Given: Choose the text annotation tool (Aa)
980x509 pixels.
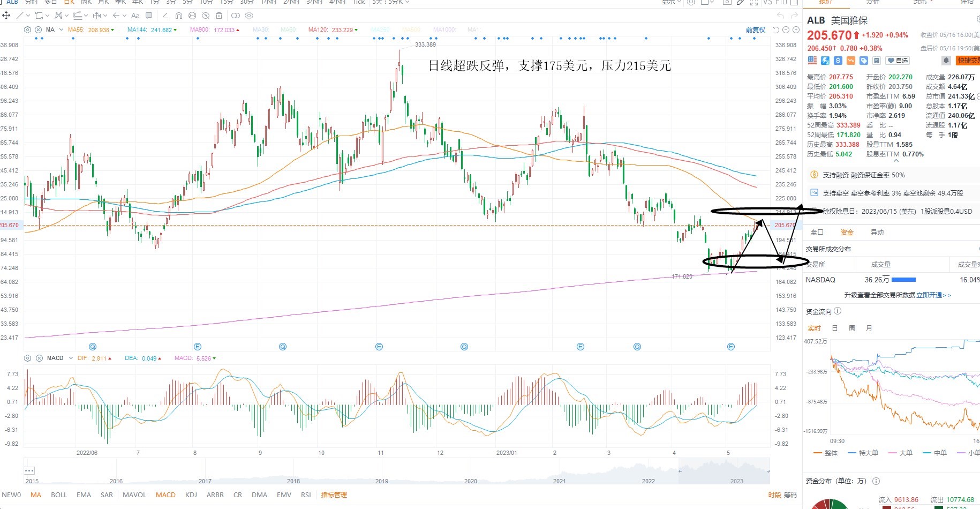Looking at the screenshot, I should 135,16.
